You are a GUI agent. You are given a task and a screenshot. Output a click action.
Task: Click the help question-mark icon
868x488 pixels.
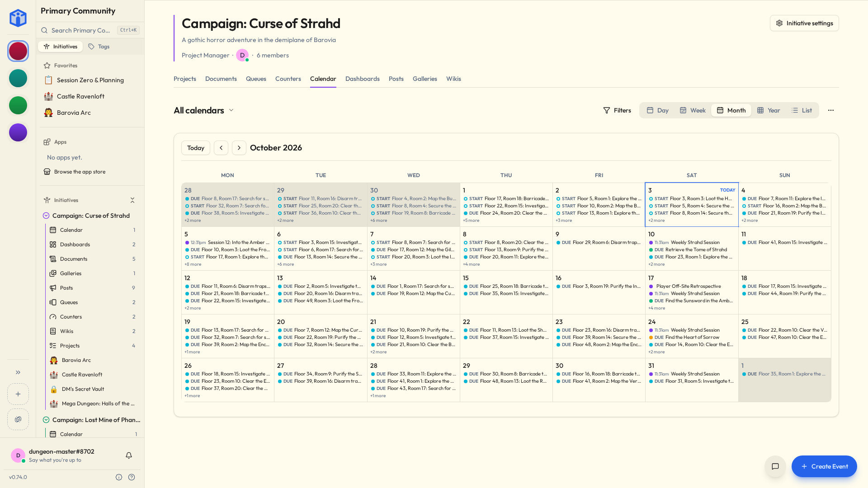132,477
